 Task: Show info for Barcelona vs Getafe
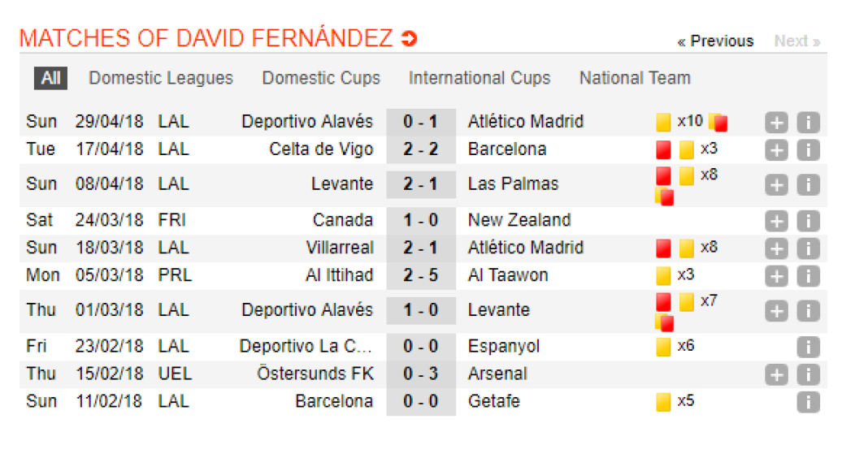808,402
